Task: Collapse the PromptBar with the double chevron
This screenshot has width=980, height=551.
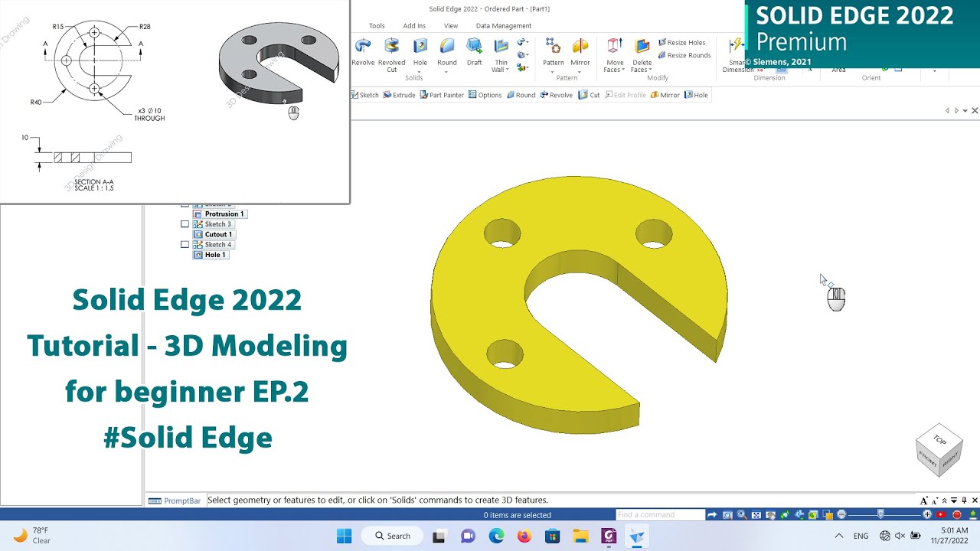Action: tap(944, 500)
